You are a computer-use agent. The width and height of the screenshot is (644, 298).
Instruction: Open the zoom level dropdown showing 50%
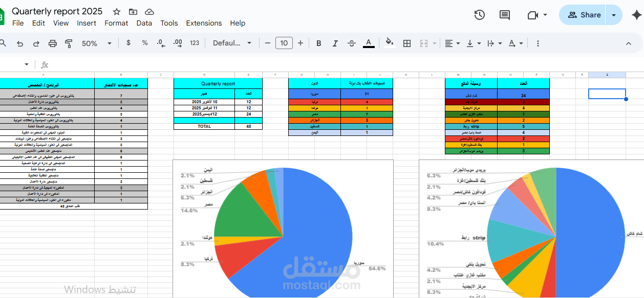(x=97, y=43)
